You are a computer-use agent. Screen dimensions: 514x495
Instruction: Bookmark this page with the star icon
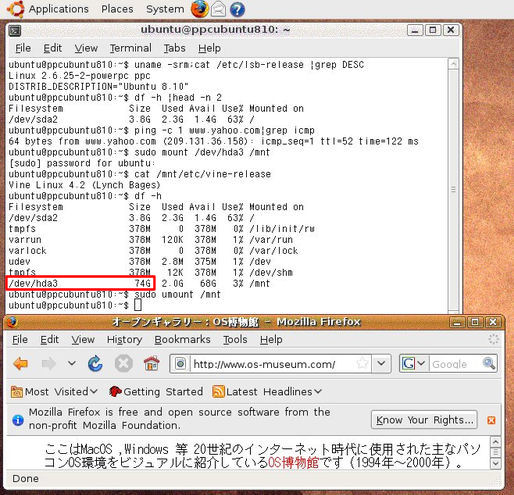[x=363, y=364]
